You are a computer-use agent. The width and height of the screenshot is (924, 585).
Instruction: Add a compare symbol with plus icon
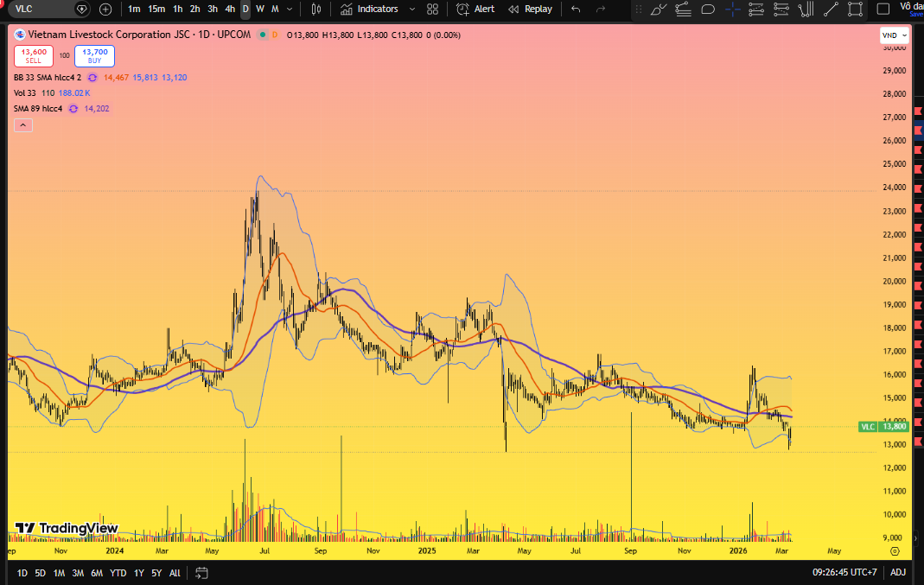point(105,9)
